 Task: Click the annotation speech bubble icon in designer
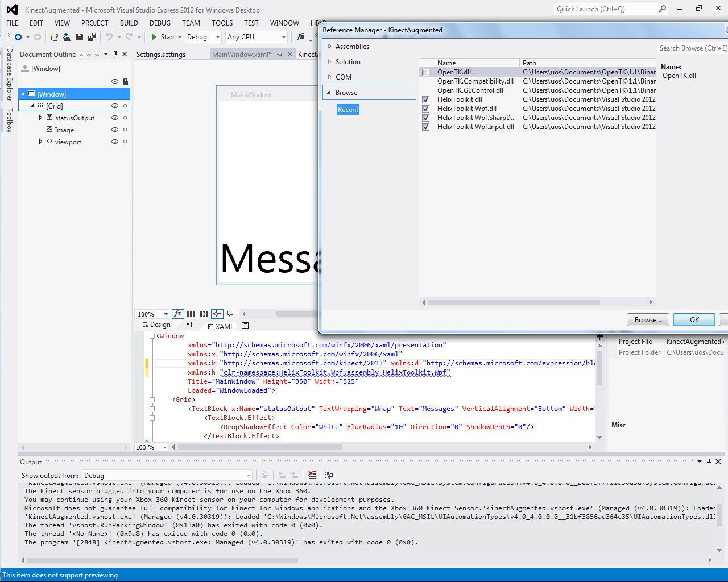click(x=230, y=314)
